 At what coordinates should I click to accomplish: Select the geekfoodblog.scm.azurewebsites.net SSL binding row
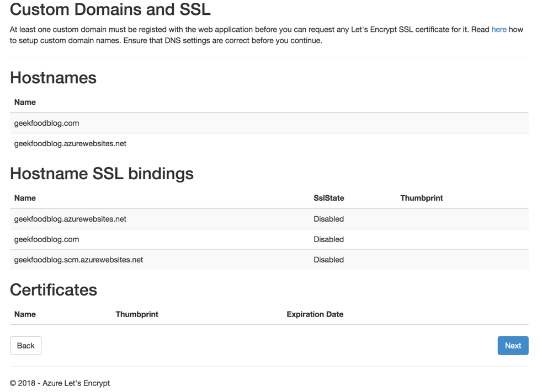point(79,259)
